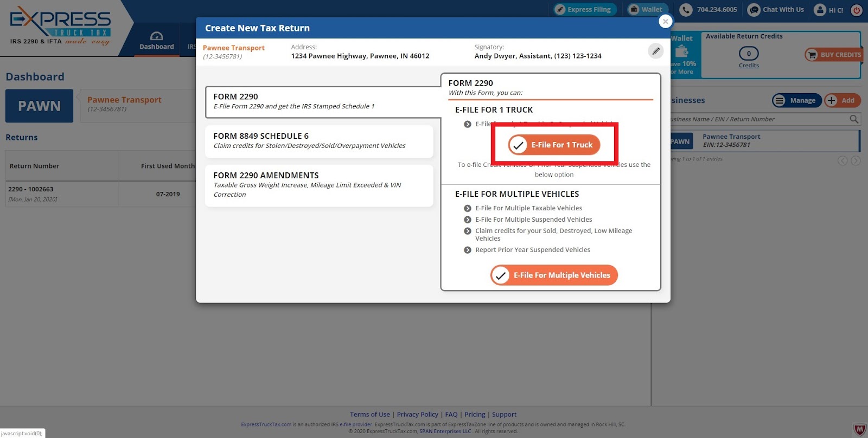Click the E-File For Multiple Taxable Vehicles item
Screen dimensions: 868x438
(x=528, y=208)
